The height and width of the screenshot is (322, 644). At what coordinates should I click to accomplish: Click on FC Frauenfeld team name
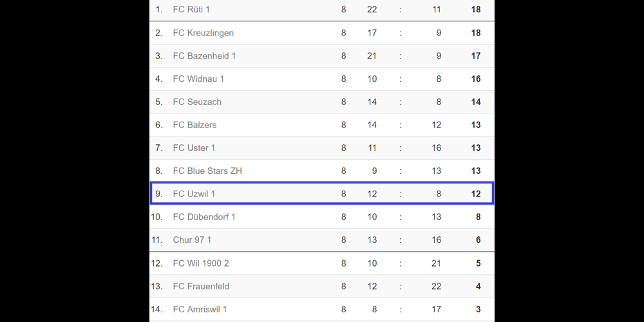click(x=201, y=287)
